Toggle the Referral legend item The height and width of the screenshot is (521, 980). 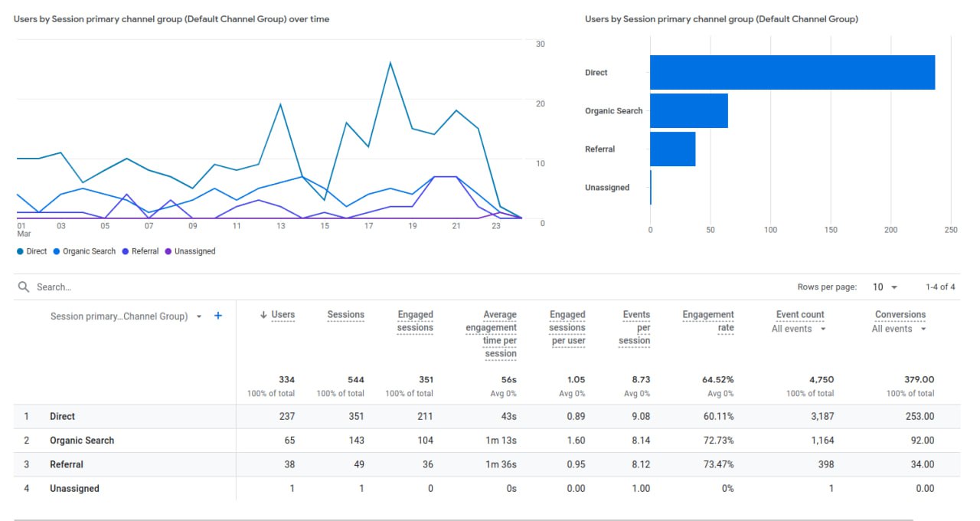[140, 251]
